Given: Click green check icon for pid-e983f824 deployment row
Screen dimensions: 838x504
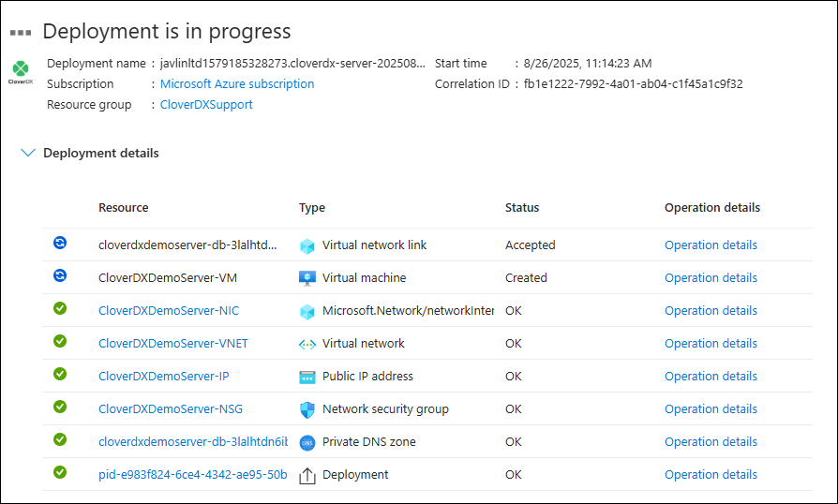Looking at the screenshot, I should click(60, 472).
